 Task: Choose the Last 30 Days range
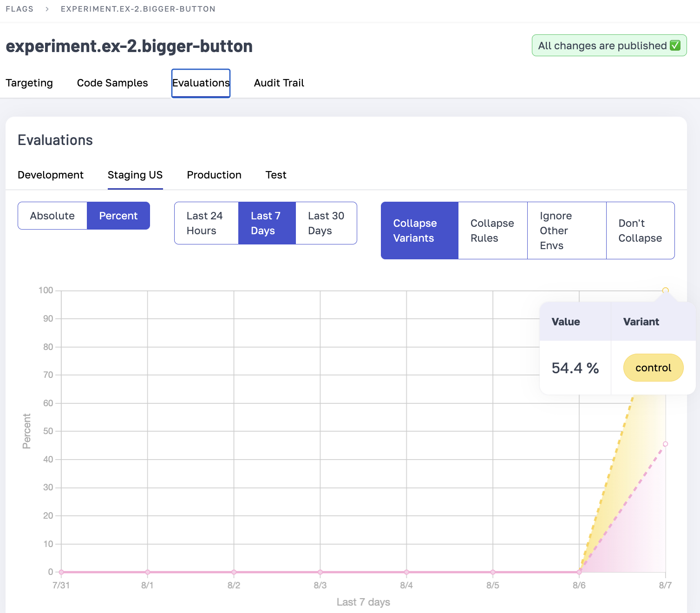[x=326, y=223]
